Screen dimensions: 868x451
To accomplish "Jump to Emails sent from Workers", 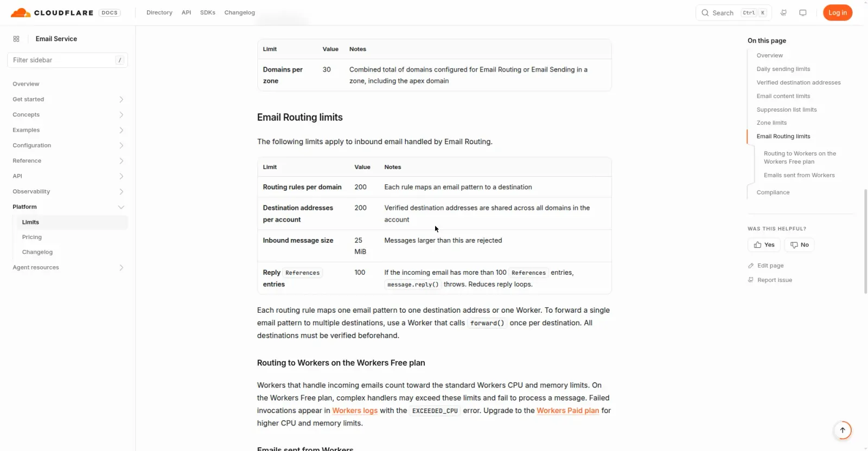I will (x=799, y=176).
